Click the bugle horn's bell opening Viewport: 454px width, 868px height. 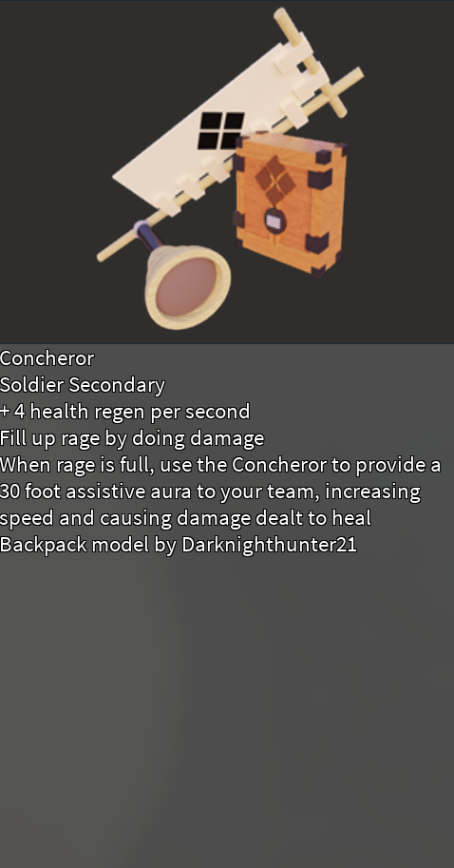click(186, 287)
